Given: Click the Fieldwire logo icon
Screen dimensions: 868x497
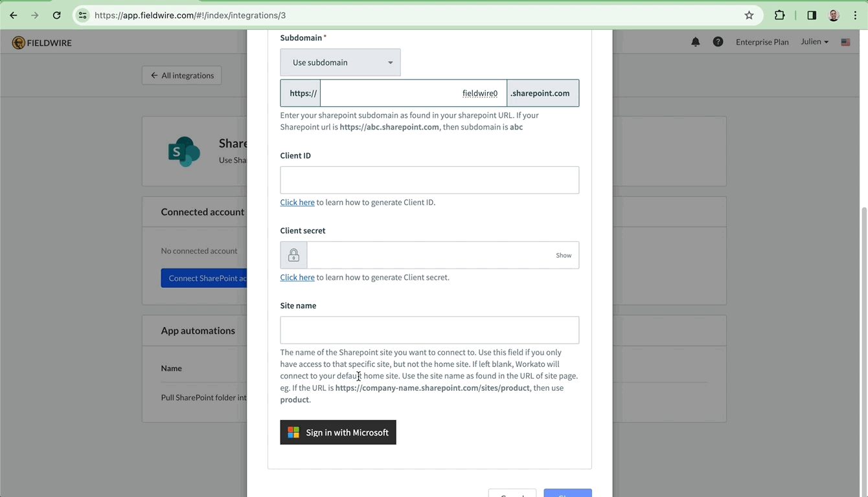Looking at the screenshot, I should click(x=18, y=42).
